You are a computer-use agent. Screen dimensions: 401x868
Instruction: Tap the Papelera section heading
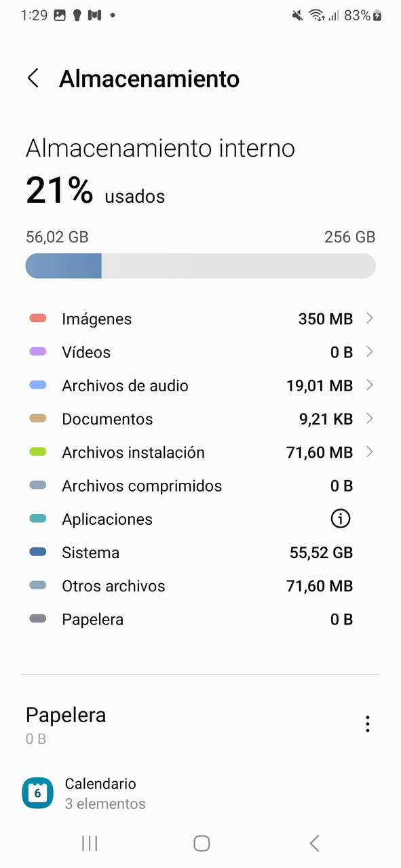tap(66, 715)
